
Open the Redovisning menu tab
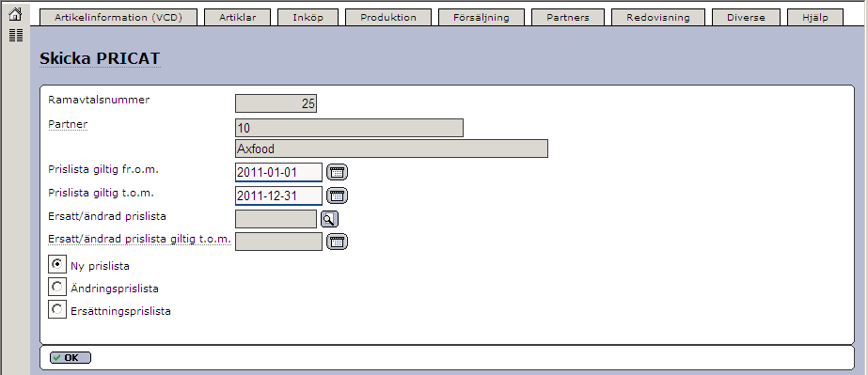[x=658, y=17]
